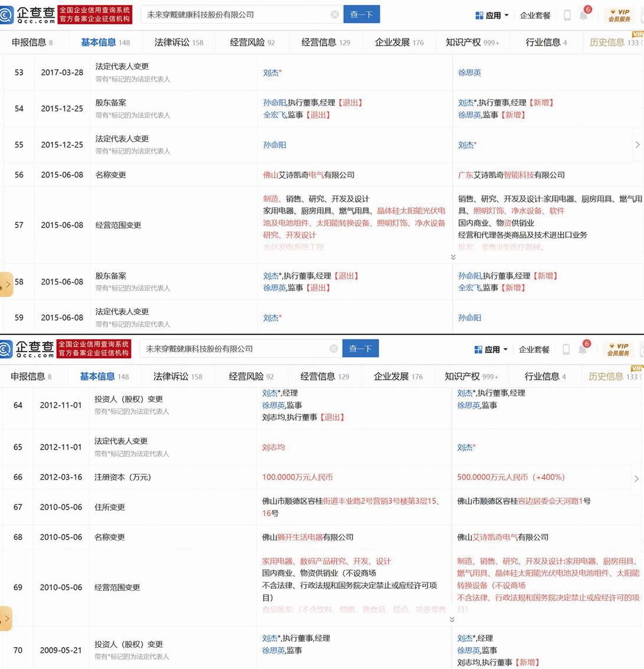Click date 2017-03-28 in row 53
644x669 pixels.
pos(63,73)
